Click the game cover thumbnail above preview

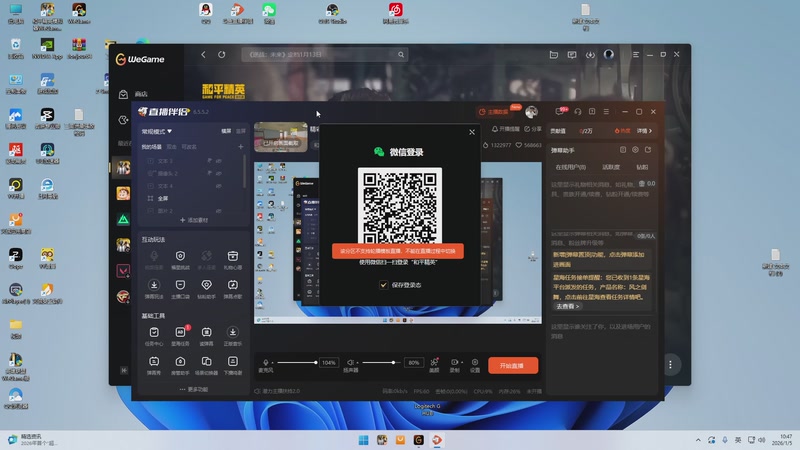[x=281, y=136]
